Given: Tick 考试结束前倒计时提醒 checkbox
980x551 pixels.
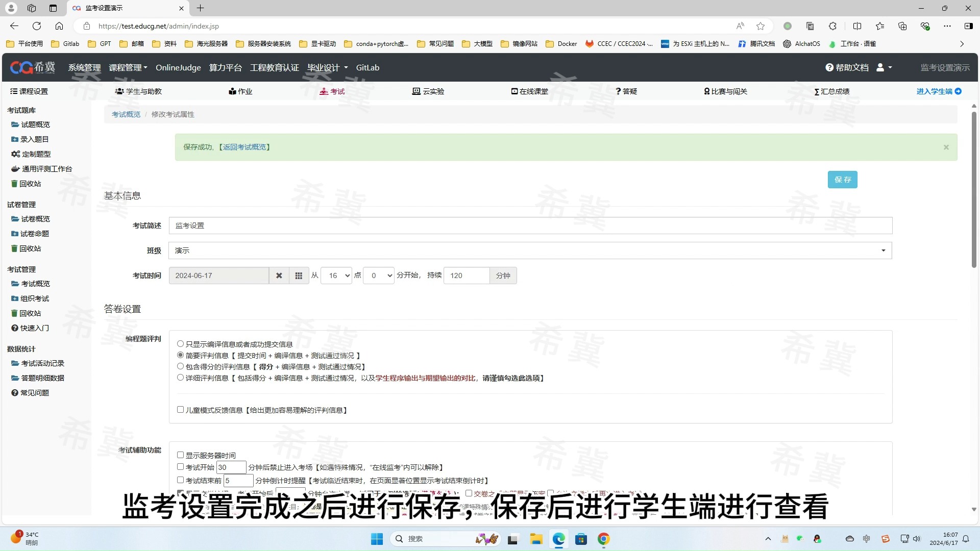Looking at the screenshot, I should click(180, 480).
